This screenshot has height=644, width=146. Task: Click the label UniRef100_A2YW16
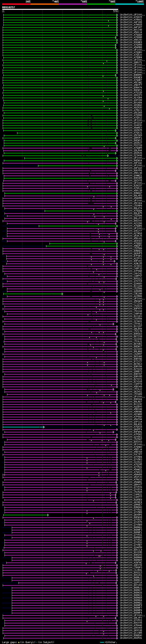click(131, 233)
